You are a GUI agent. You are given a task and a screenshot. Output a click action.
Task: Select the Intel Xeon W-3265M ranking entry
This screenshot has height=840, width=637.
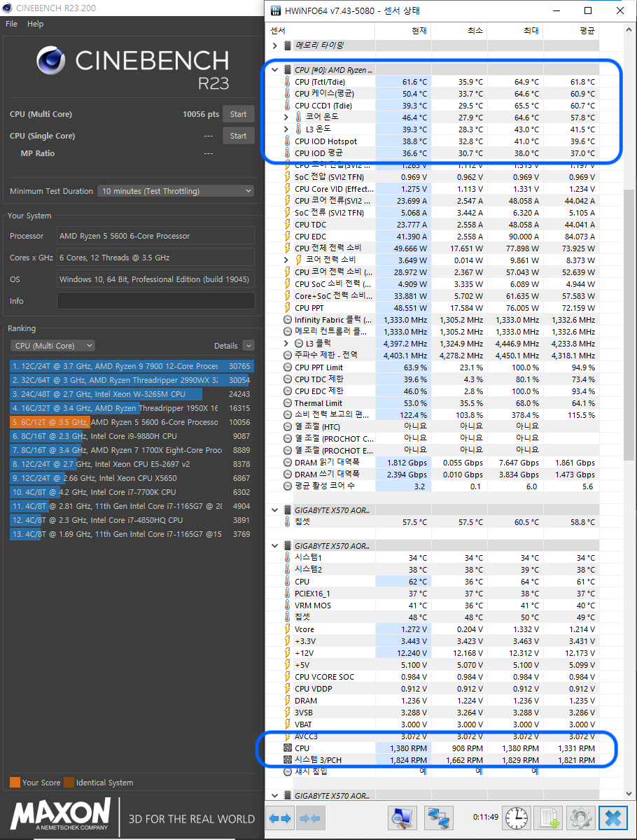(x=131, y=394)
